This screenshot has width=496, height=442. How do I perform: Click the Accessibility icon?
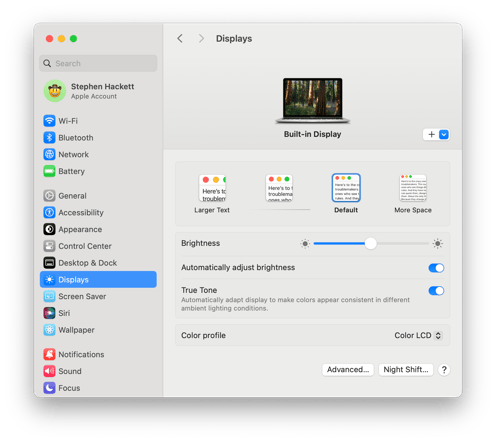[x=49, y=212]
